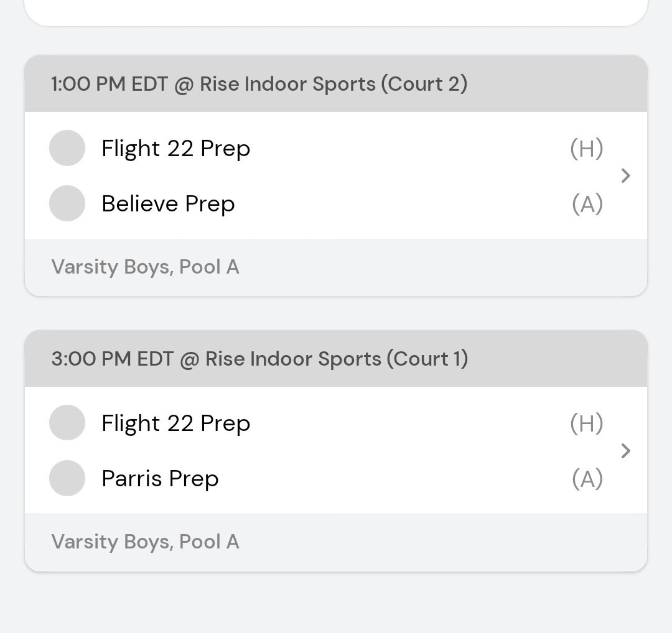
Task: Open the Parris Prep team name
Action: [160, 479]
